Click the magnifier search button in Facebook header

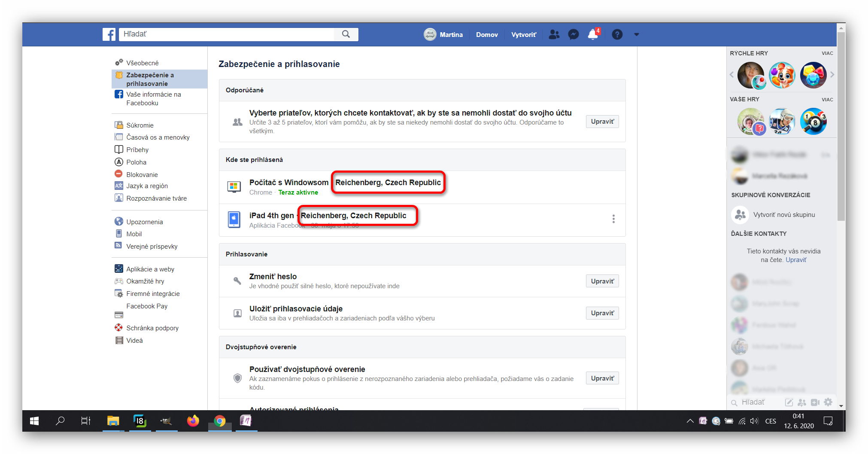[x=346, y=34]
